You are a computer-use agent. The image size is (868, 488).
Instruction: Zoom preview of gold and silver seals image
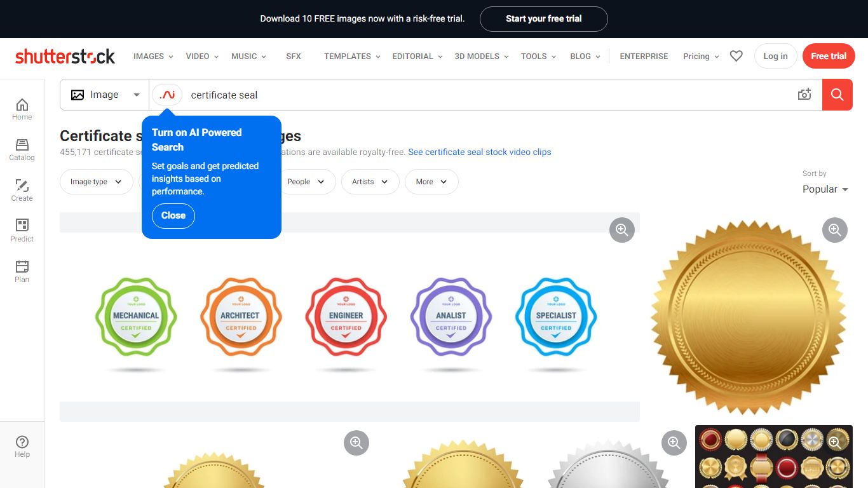click(x=674, y=443)
